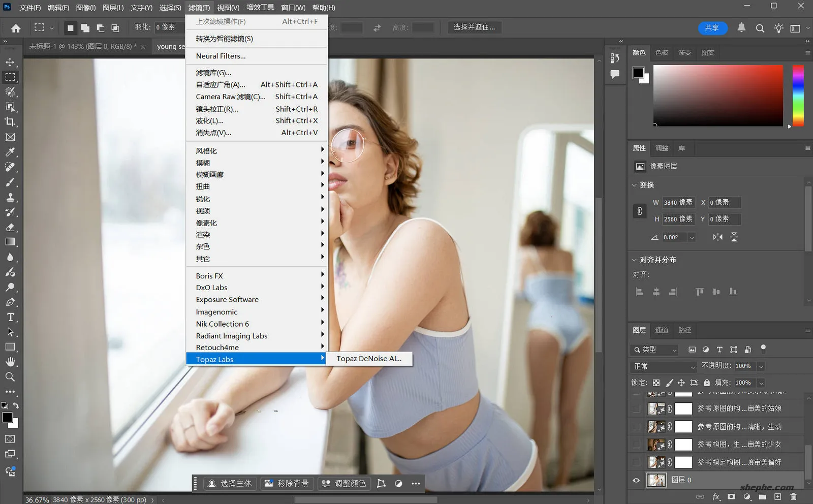813x504 pixels.
Task: Toggle layer filtering switch
Action: (763, 349)
